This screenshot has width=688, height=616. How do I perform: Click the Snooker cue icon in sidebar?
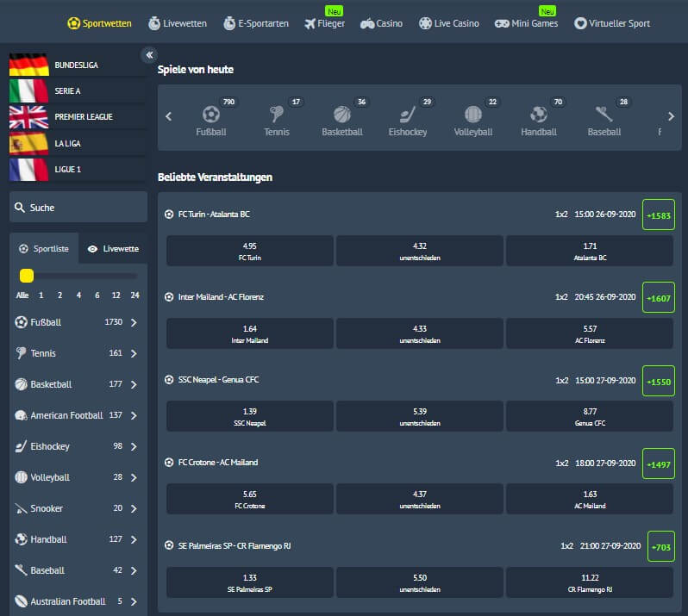[21, 508]
